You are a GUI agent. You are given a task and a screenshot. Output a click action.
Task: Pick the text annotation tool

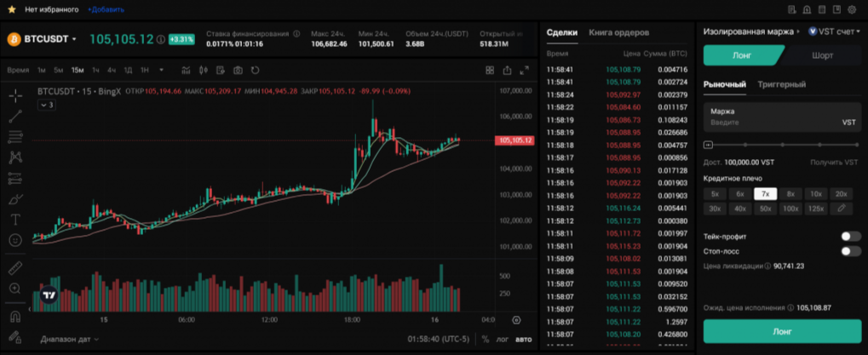click(15, 220)
